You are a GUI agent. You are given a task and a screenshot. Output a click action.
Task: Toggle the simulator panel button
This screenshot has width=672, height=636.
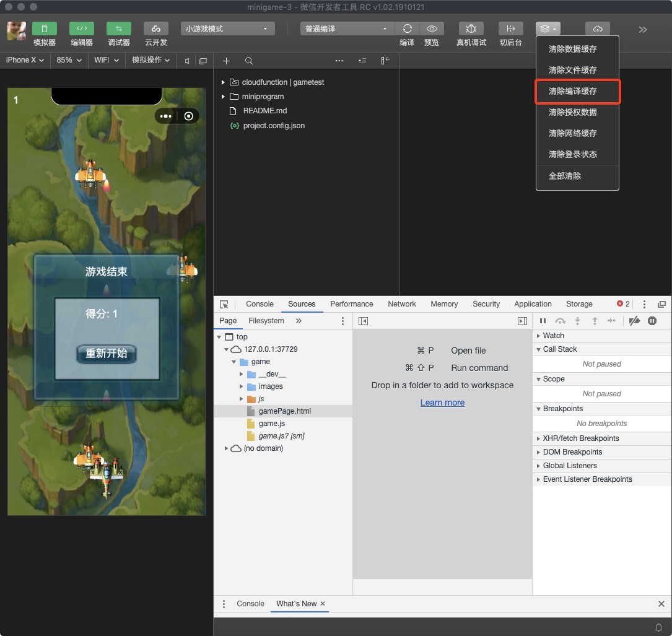point(44,28)
